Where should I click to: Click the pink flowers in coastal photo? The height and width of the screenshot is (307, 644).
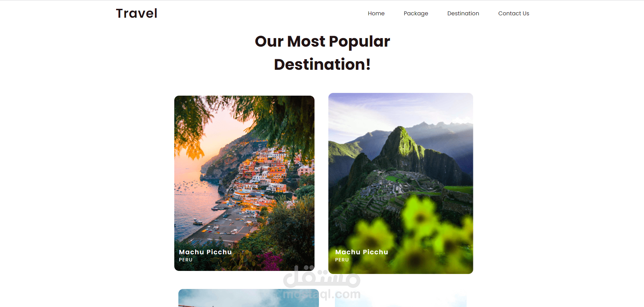point(271,260)
